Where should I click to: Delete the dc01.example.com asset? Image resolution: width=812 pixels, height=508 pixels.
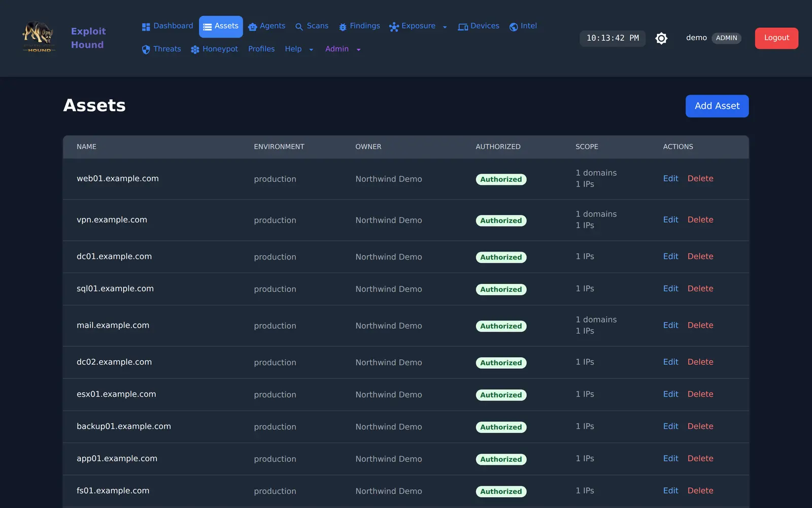[x=700, y=257]
